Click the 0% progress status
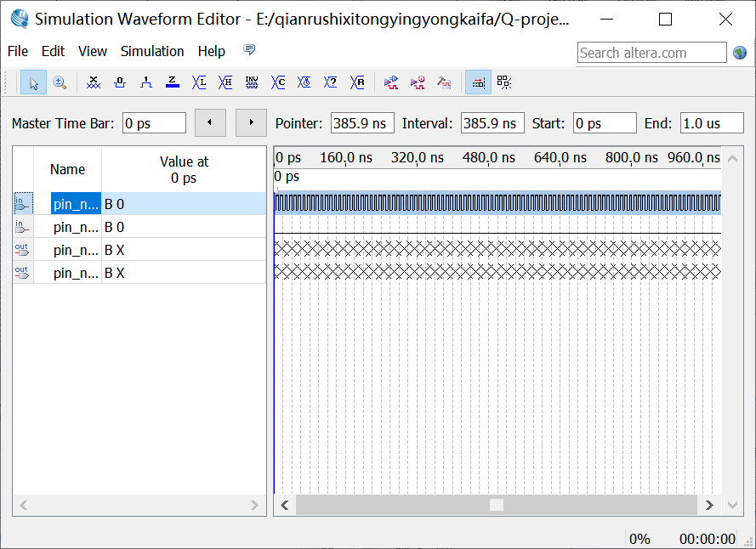Viewport: 756px width, 549px height. coord(639,539)
